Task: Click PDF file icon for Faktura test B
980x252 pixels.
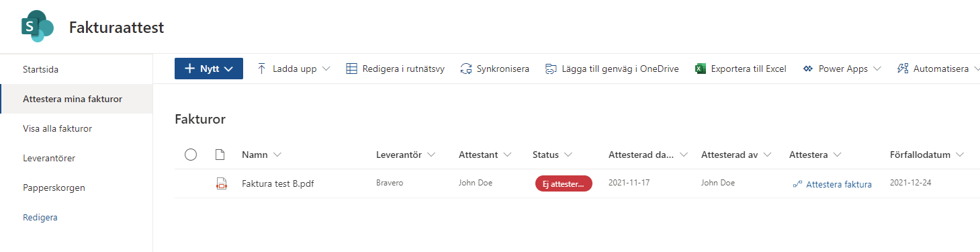Action: pyautogui.click(x=221, y=184)
